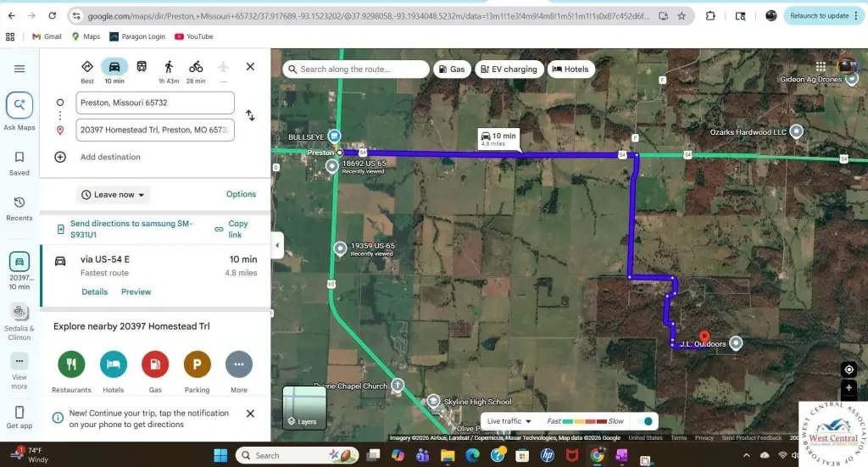Screen dimensions: 868x467
Task: Click the Windows Start button in taskbar
Action: click(x=220, y=455)
